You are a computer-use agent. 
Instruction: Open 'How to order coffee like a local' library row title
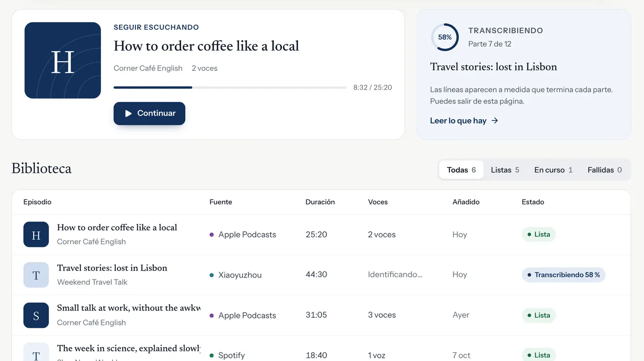coord(117,228)
